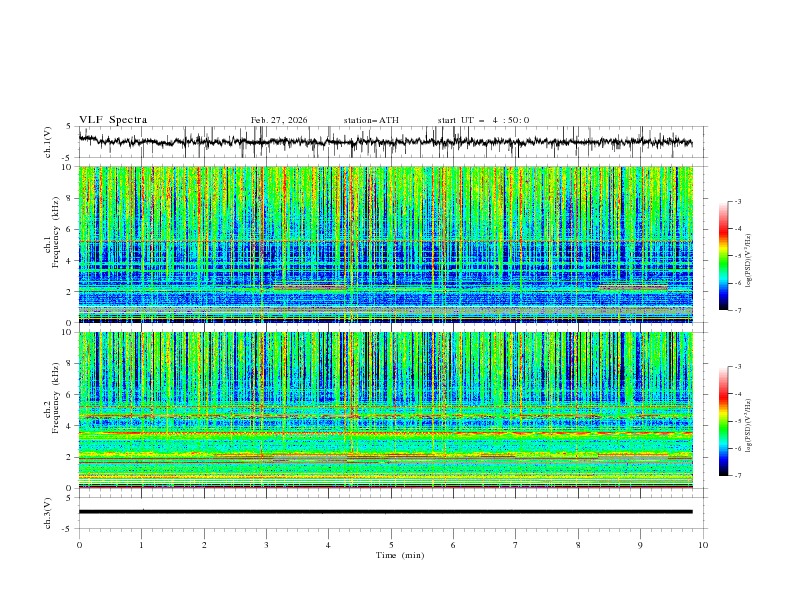792x612 pixels.
Task: Click ch.1 frequency tick label "6"
Action: [x=71, y=229]
